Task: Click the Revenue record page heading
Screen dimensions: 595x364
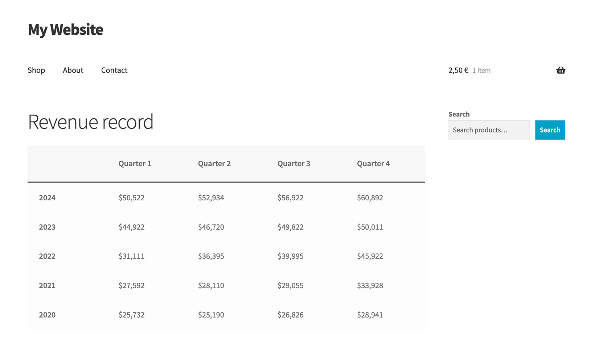Action: coord(91,122)
